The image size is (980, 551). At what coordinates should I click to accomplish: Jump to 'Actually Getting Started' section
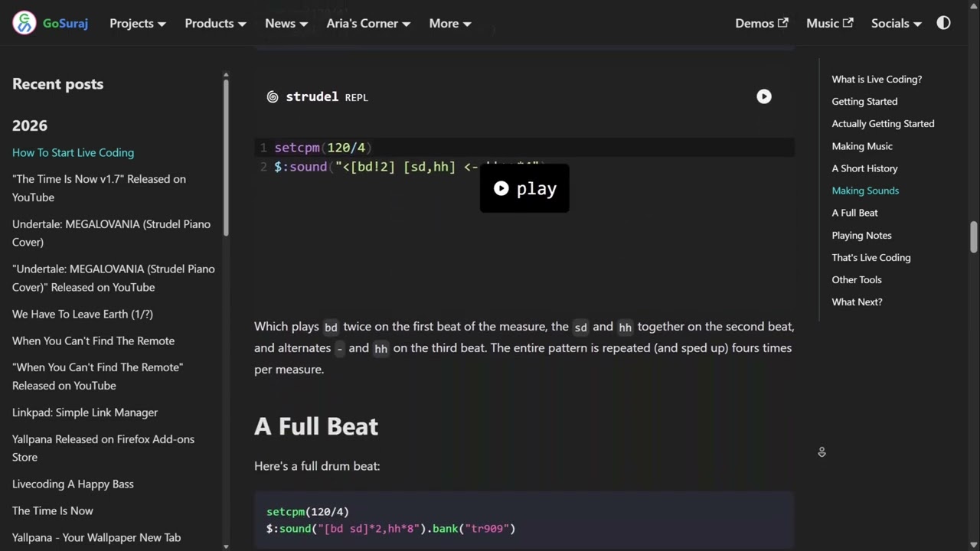883,123
